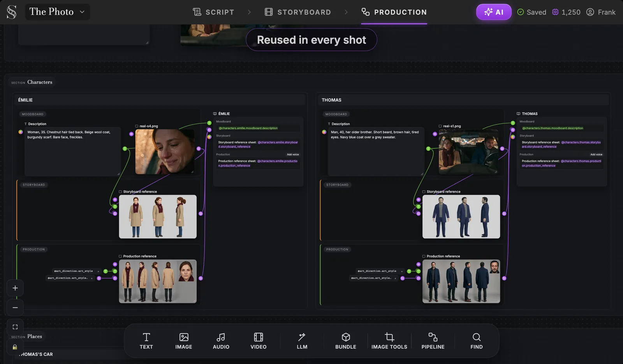Remove first art_direction.art_style tag in Thomas production
The image size is (623, 364).
402,271
